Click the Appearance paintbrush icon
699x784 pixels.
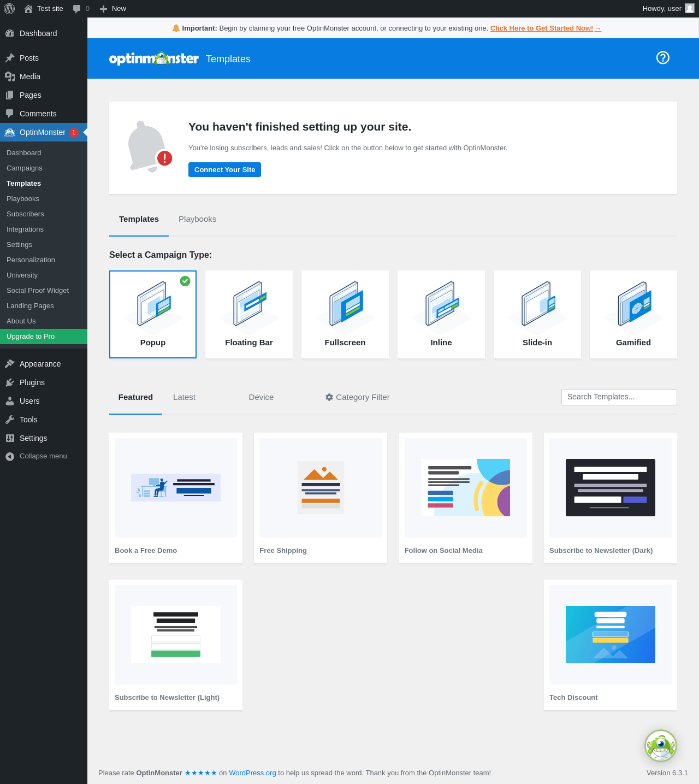pyautogui.click(x=10, y=364)
